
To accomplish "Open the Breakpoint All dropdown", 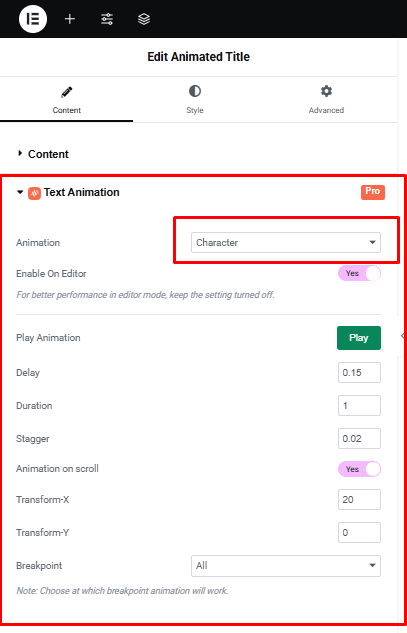I will (286, 566).
